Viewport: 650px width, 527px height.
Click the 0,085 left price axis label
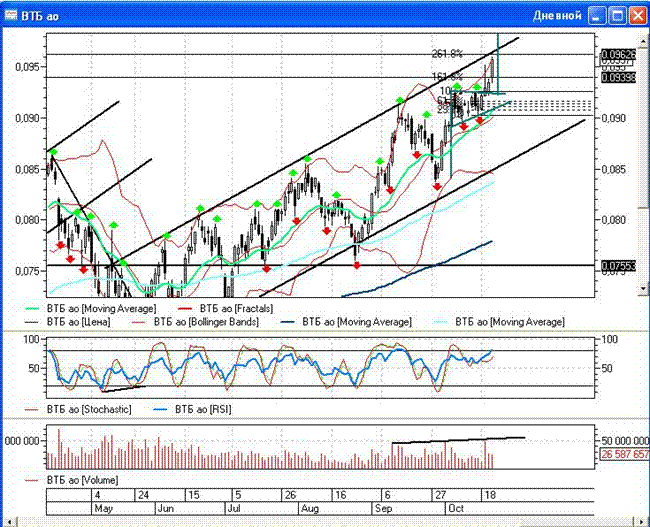[28, 170]
